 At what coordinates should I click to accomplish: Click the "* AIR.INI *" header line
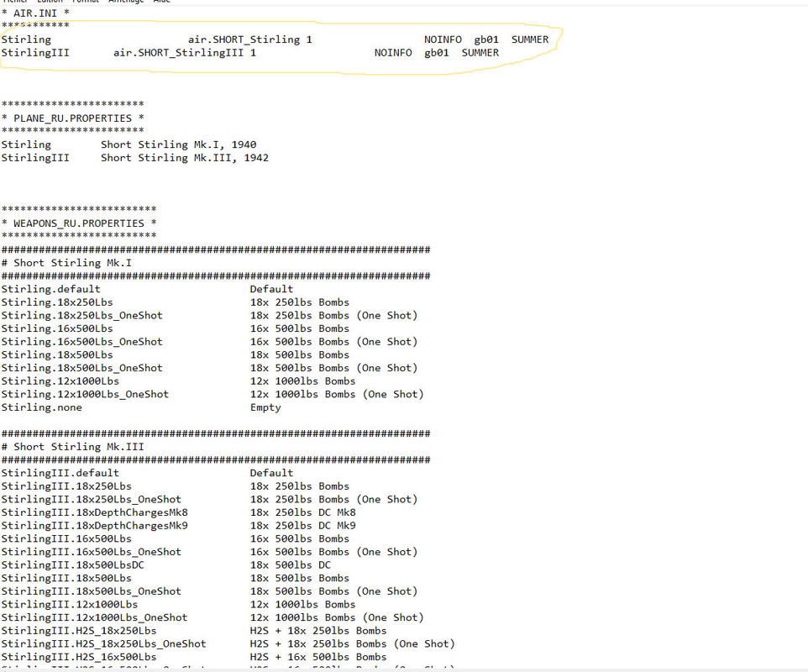pos(35,13)
